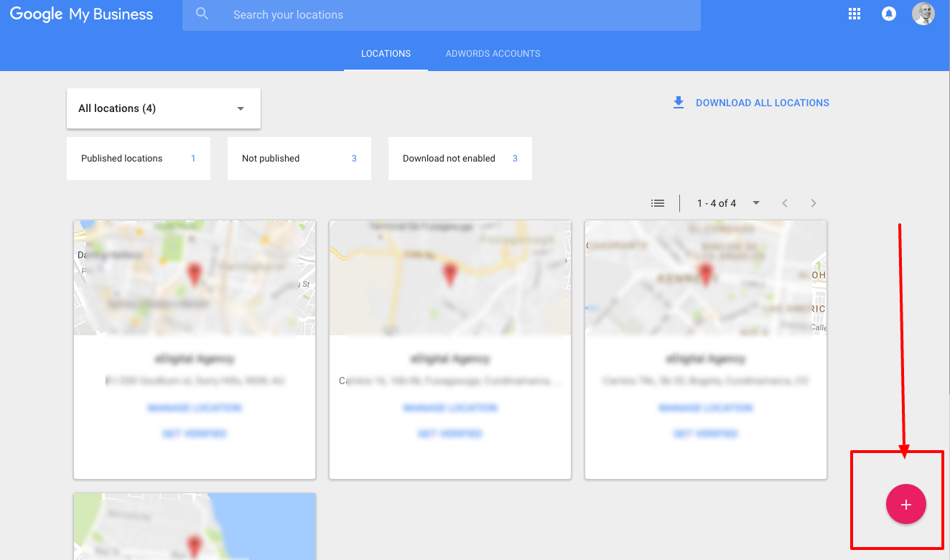The height and width of the screenshot is (560, 950).
Task: Click Manage Location on Bogota card
Action: [x=706, y=408]
